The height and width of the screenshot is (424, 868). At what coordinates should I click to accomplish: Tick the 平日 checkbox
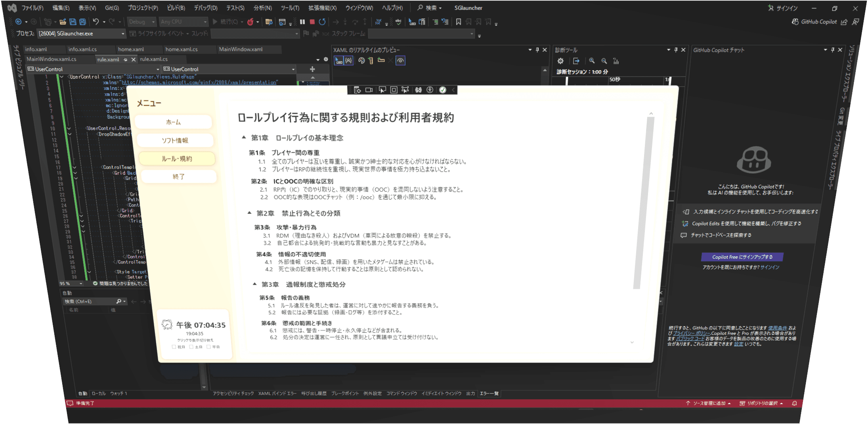[x=208, y=347]
